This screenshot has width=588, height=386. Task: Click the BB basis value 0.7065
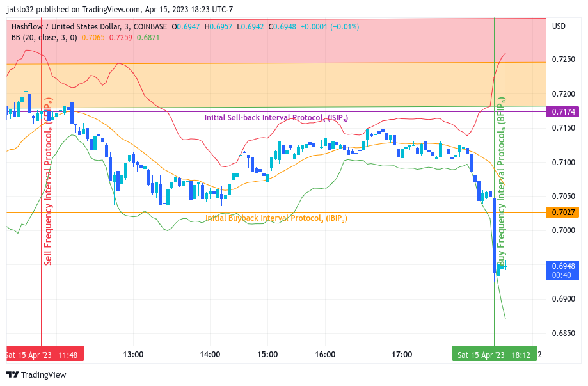pyautogui.click(x=93, y=38)
